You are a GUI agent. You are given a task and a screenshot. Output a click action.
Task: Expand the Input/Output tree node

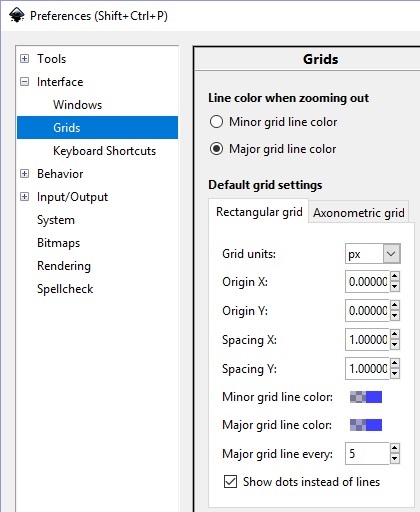tap(24, 197)
